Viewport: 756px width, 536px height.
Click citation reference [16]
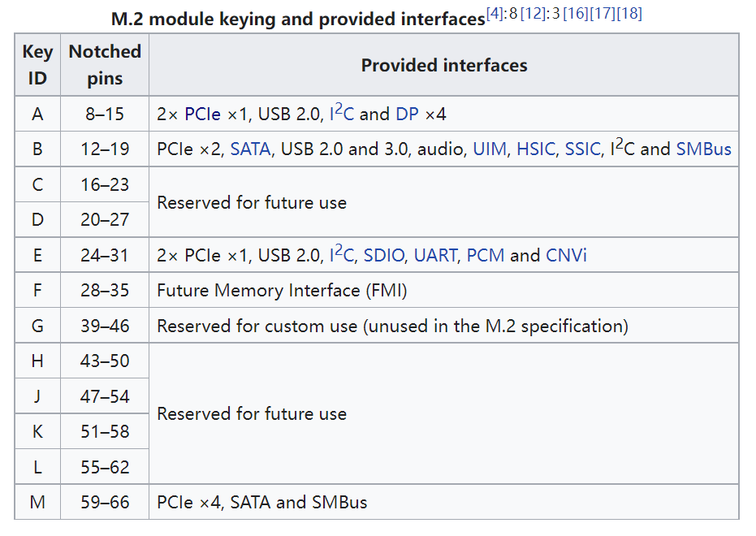coord(575,14)
